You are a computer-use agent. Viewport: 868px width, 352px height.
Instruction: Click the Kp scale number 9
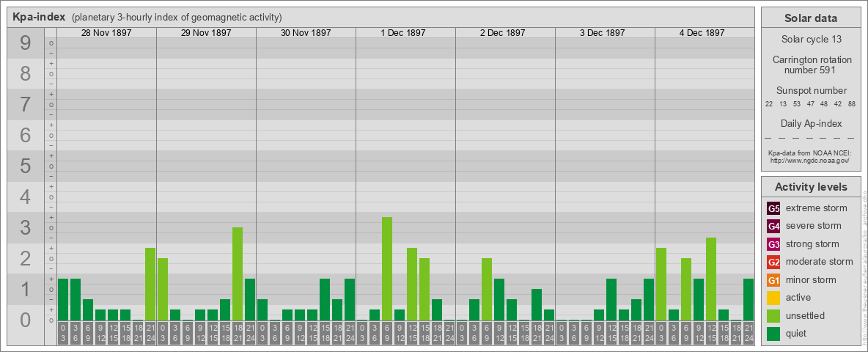[x=25, y=43]
